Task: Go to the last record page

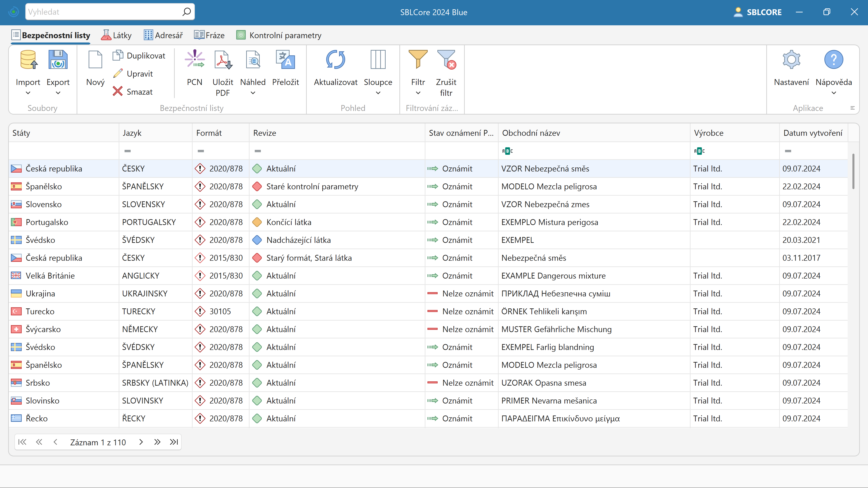Action: click(x=174, y=442)
